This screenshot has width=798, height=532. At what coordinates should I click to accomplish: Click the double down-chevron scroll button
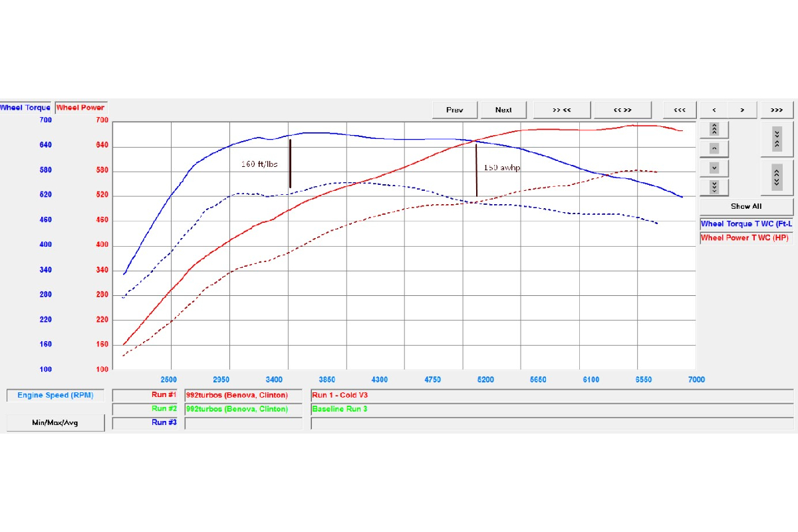(714, 187)
